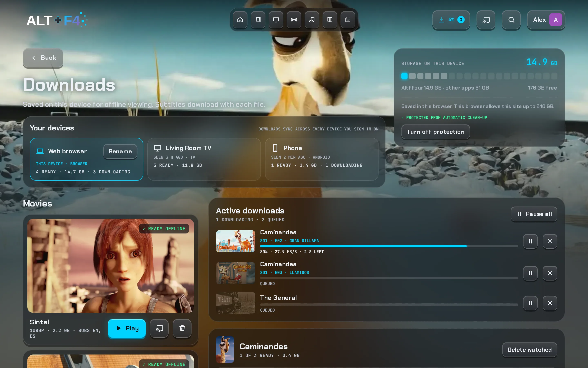588x368 pixels.
Task: Cancel The General queued download
Action: (x=550, y=303)
